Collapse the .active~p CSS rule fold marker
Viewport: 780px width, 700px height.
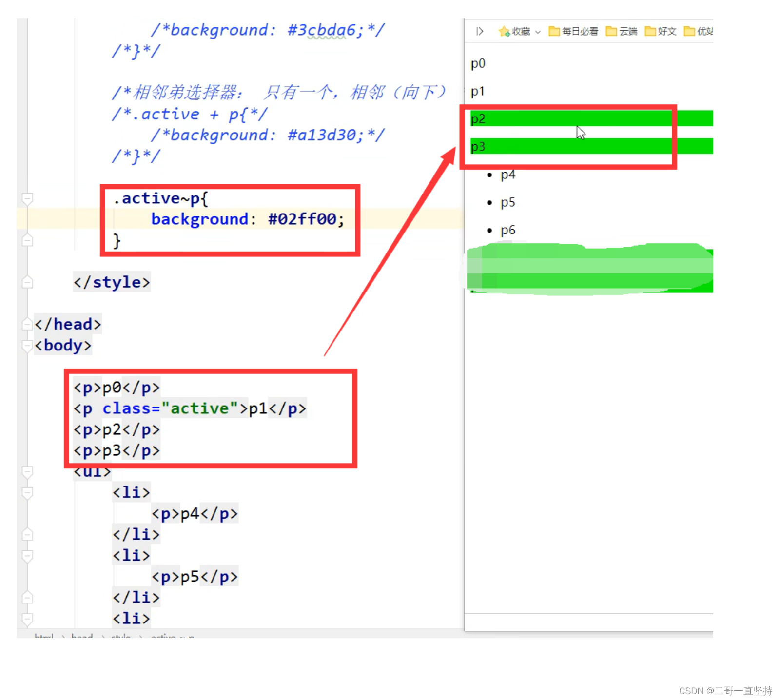[27, 198]
